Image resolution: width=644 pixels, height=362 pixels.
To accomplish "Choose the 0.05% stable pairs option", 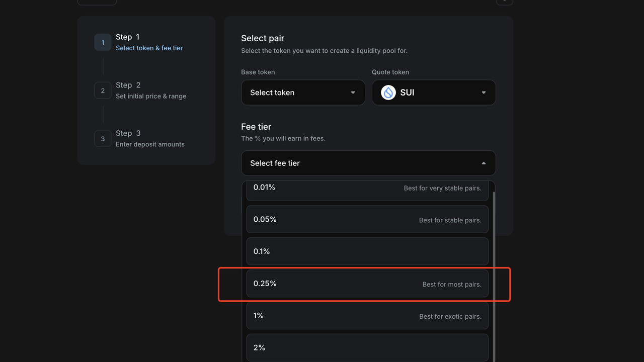I will click(x=367, y=219).
